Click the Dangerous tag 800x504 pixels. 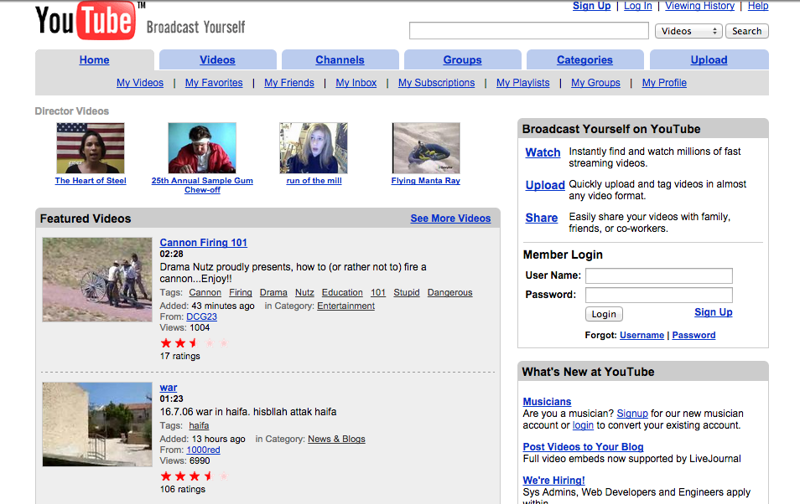pos(449,292)
